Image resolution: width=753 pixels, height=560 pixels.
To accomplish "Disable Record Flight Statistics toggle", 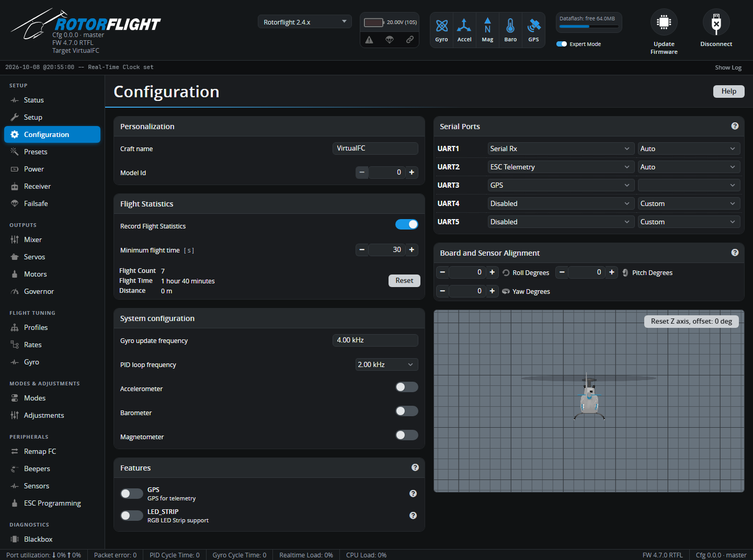I will coord(407,224).
